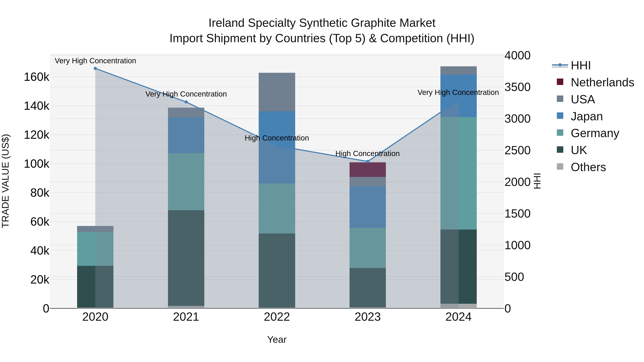The image size is (644, 362).
Task: Click the HHI data point for 2023
Action: pyautogui.click(x=368, y=162)
